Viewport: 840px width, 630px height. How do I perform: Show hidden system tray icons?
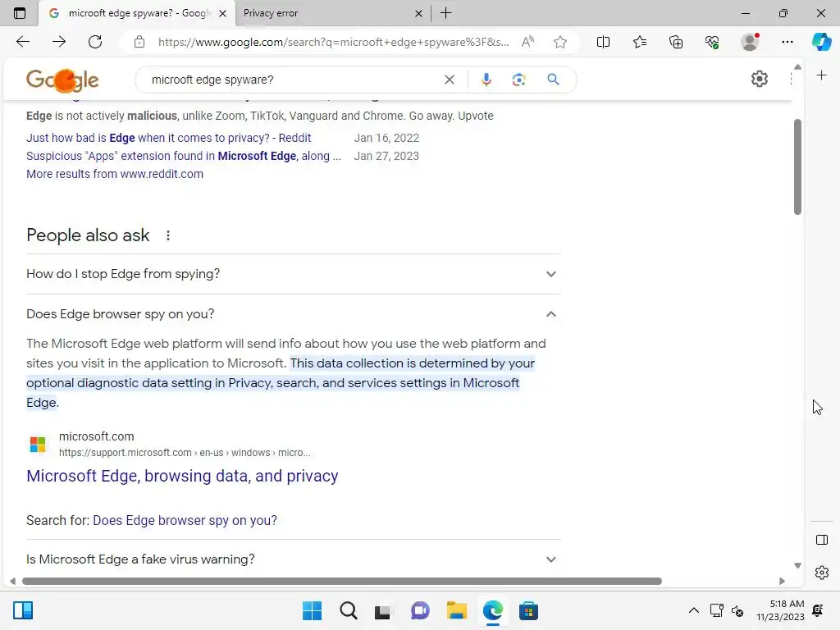click(694, 610)
